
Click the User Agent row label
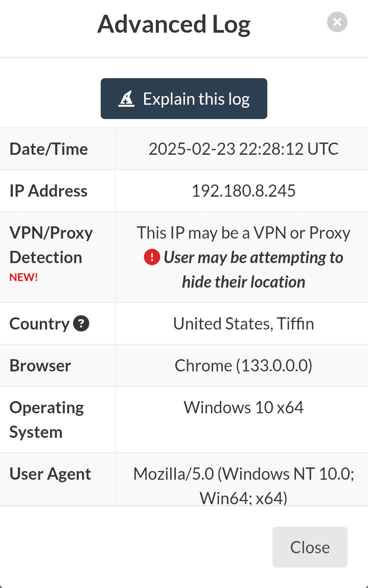tap(50, 474)
